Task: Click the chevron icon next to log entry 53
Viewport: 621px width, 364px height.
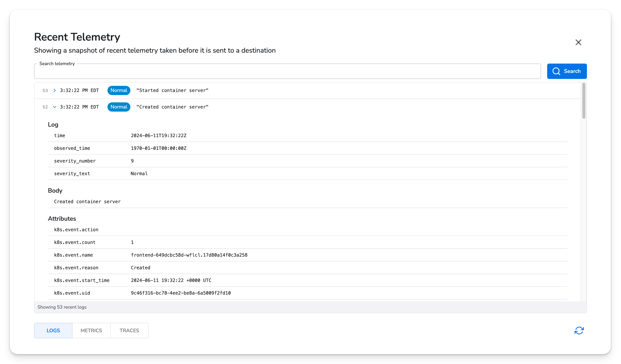Action: (55, 90)
